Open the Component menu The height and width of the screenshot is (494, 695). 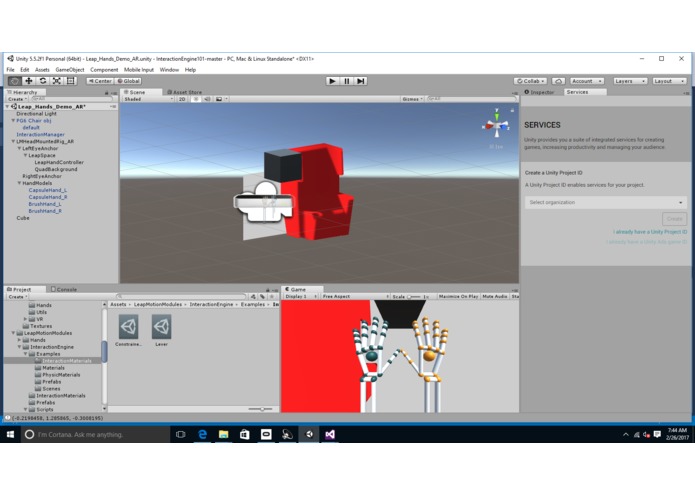pos(104,70)
